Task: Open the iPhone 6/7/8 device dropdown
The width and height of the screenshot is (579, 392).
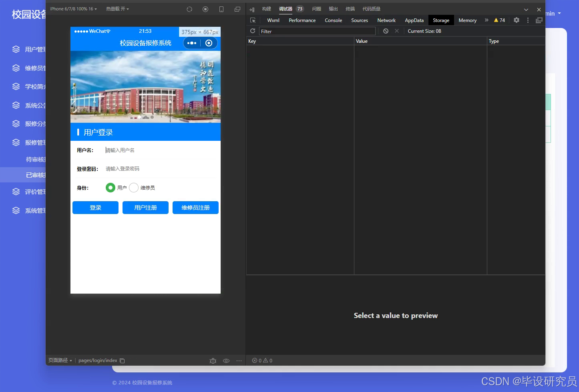Action: [73, 9]
